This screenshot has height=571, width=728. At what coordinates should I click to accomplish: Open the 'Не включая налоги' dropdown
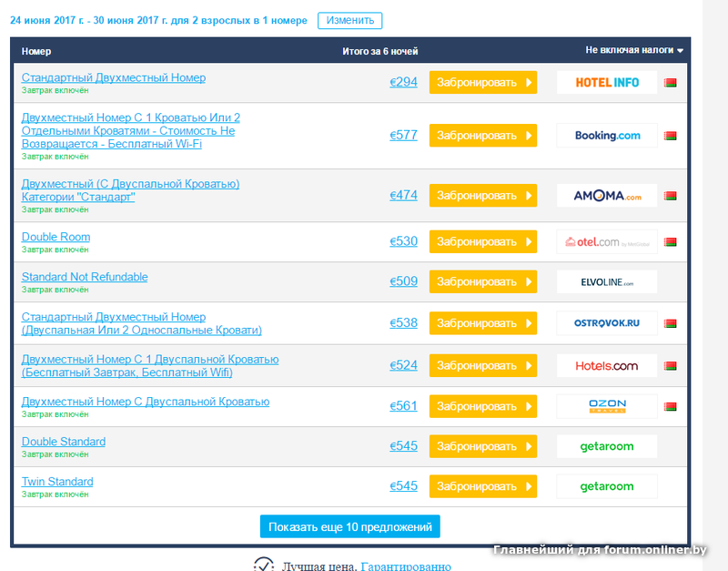coord(633,51)
